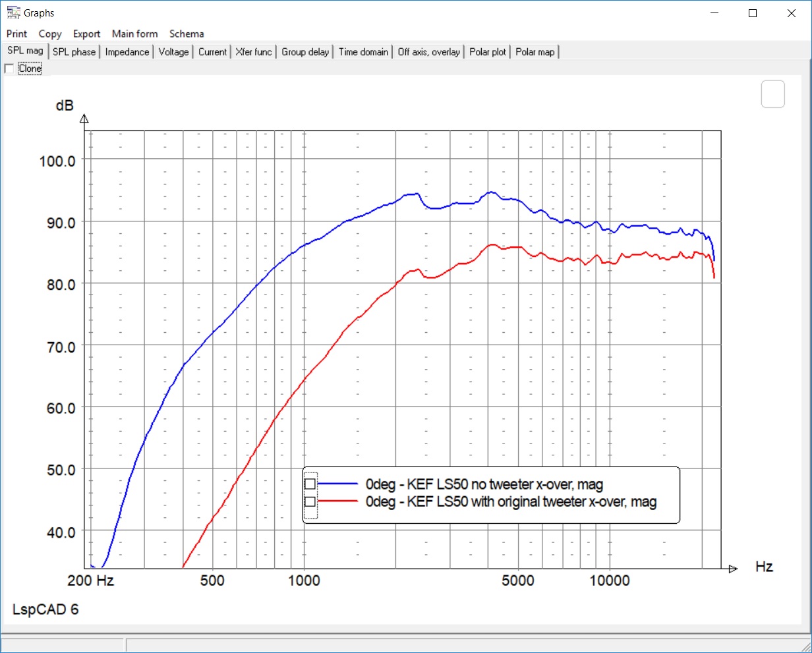The image size is (812, 653).
Task: Maximize the Graphs window
Action: point(753,13)
